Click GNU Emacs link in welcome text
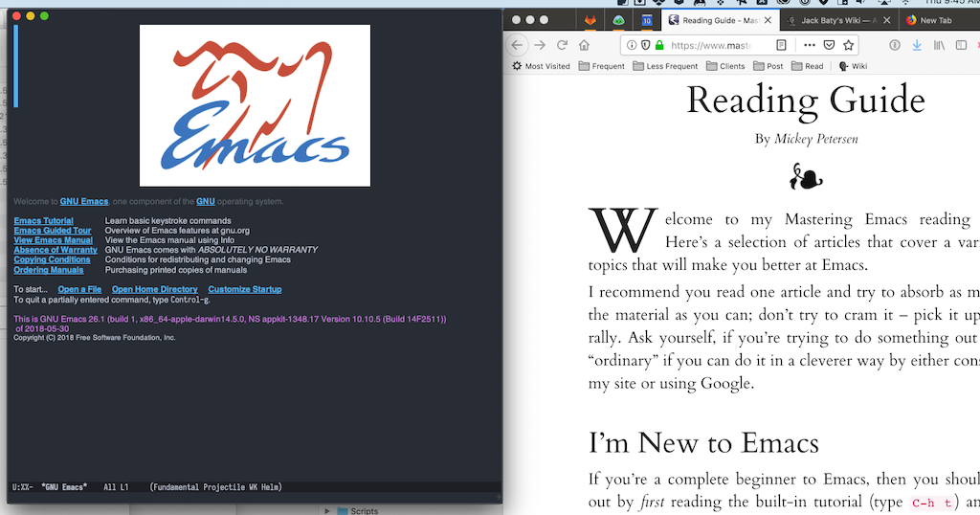This screenshot has height=515, width=980. (84, 201)
